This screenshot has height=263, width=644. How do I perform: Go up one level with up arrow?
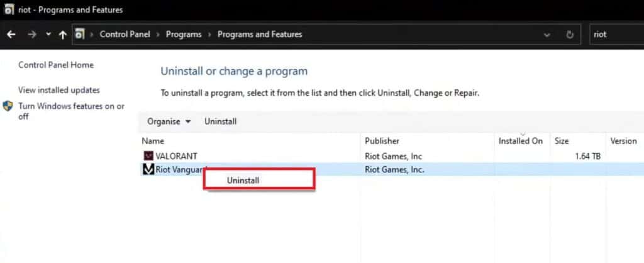(62, 35)
